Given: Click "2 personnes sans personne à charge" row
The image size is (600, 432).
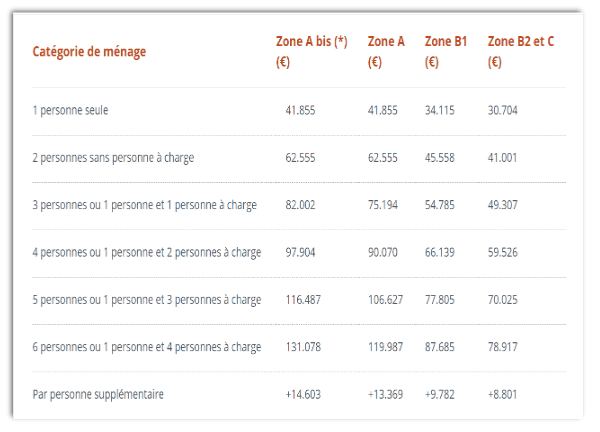Looking at the screenshot, I should pos(113,158).
